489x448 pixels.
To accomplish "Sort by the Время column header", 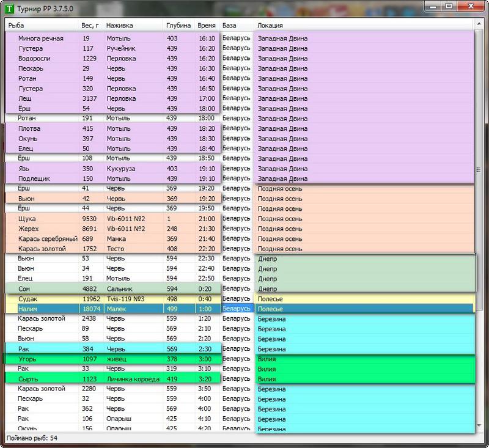I will [207, 25].
